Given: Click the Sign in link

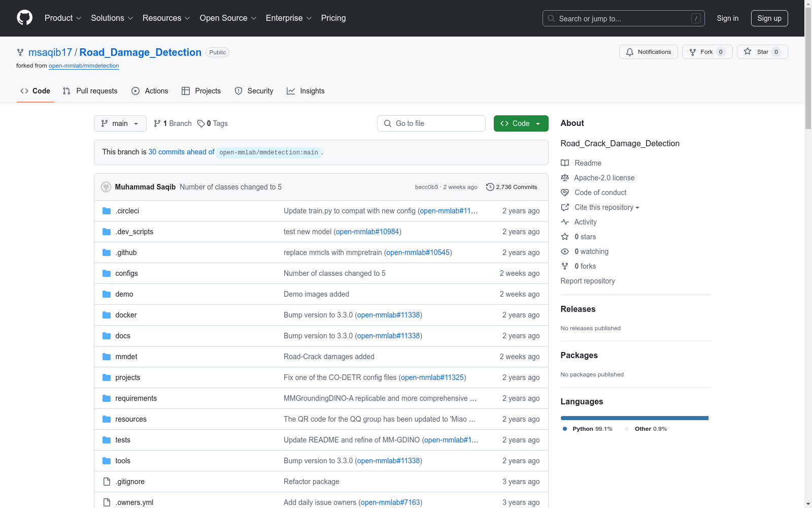Looking at the screenshot, I should [728, 18].
